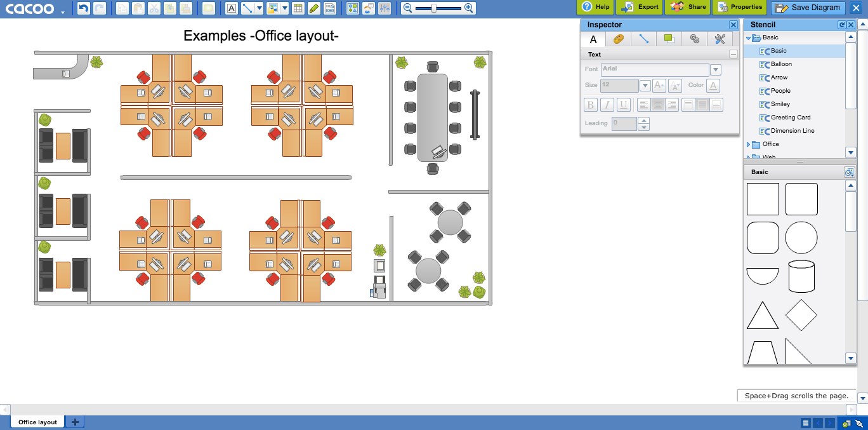Click the zoom out magnifier

(x=407, y=8)
